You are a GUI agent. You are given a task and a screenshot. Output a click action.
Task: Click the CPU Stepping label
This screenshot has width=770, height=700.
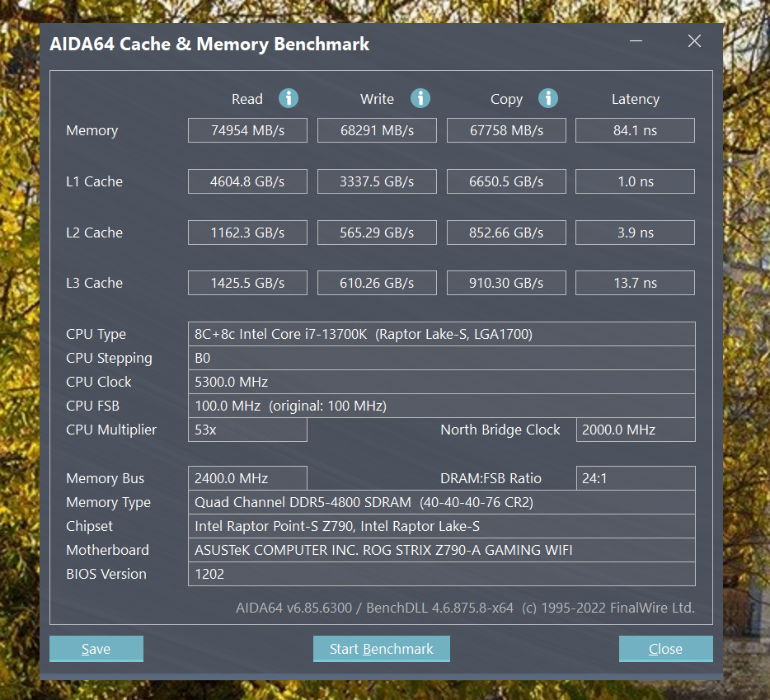pos(109,359)
